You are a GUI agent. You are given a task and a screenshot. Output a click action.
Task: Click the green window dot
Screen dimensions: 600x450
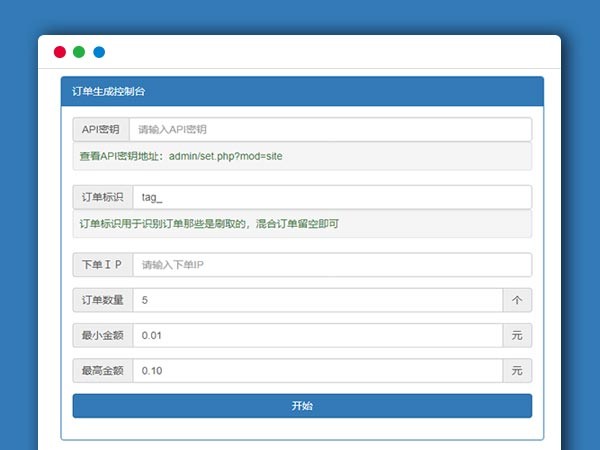pyautogui.click(x=79, y=52)
